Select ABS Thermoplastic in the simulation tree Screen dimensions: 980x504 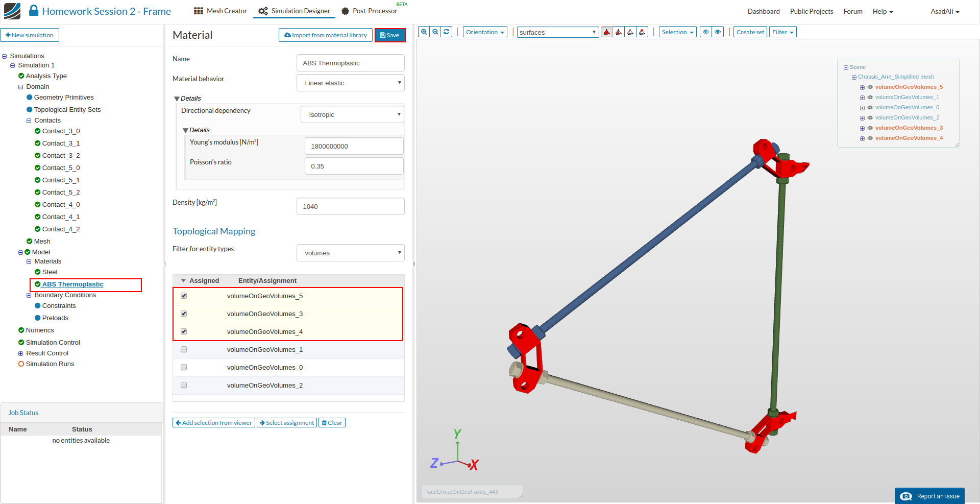click(x=72, y=284)
